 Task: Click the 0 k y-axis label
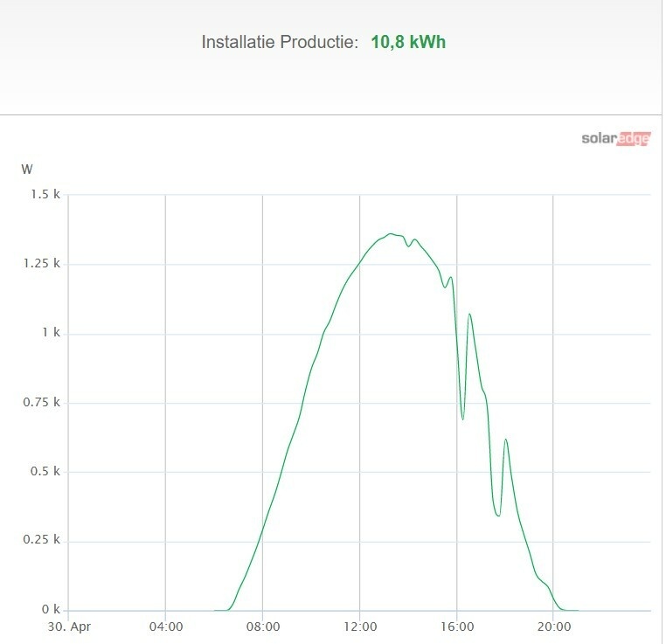[x=51, y=610]
